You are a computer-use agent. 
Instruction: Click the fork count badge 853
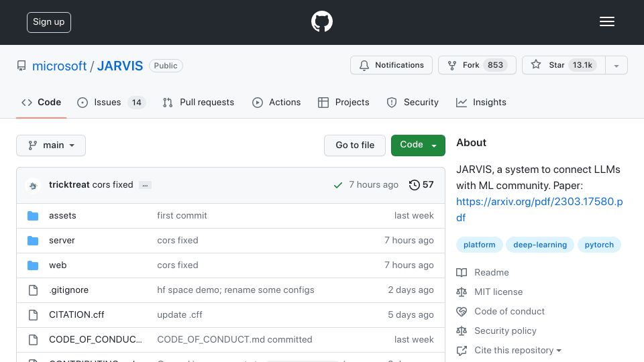(495, 65)
